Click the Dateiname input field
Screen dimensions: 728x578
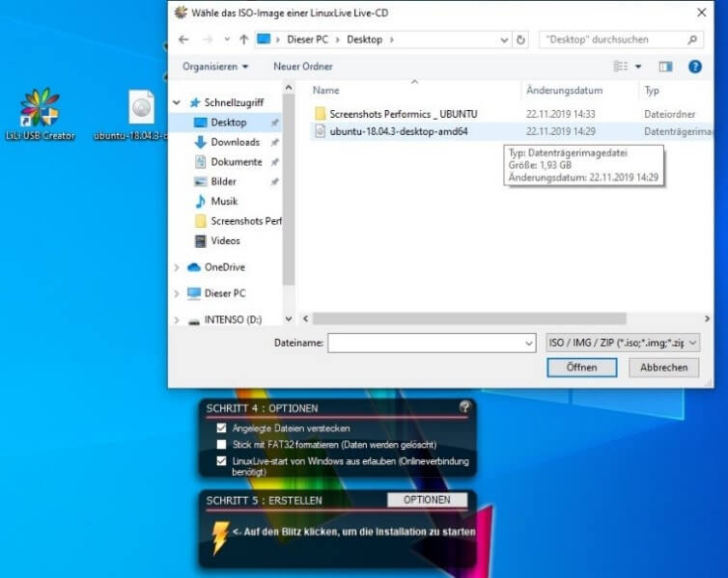432,344
